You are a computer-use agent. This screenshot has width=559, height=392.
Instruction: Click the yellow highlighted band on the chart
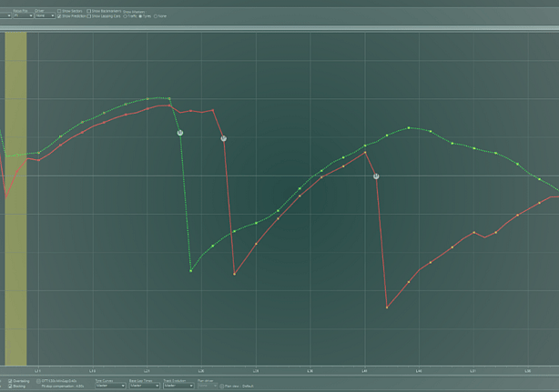[15, 200]
